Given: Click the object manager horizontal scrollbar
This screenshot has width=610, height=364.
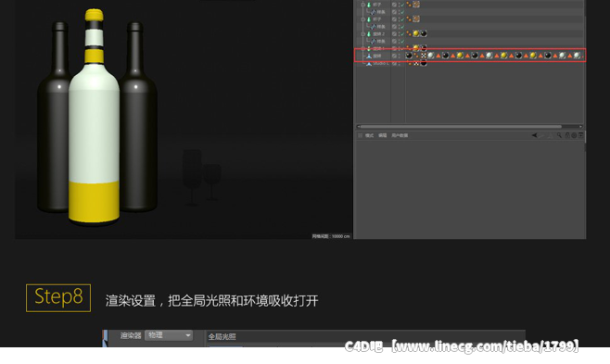Looking at the screenshot, I should [460, 127].
